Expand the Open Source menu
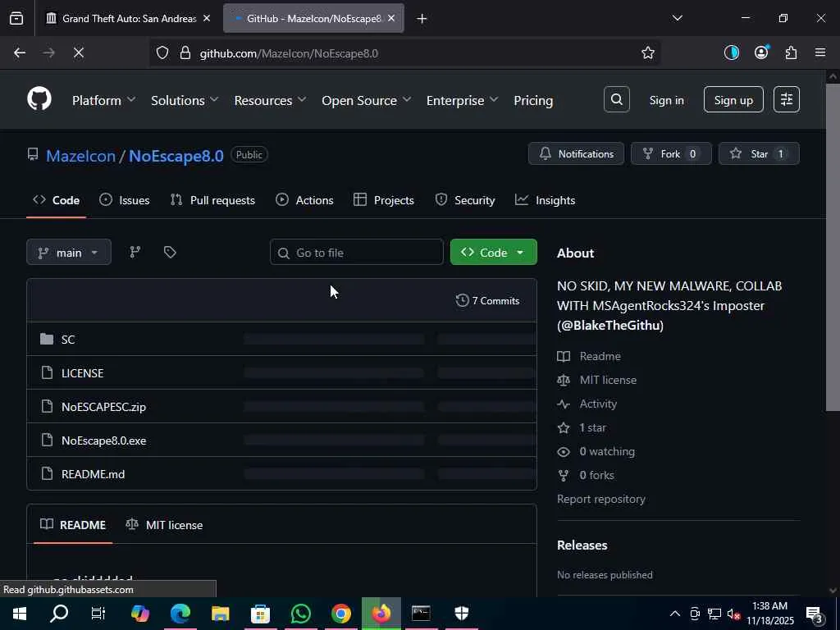The image size is (840, 630). (x=367, y=100)
